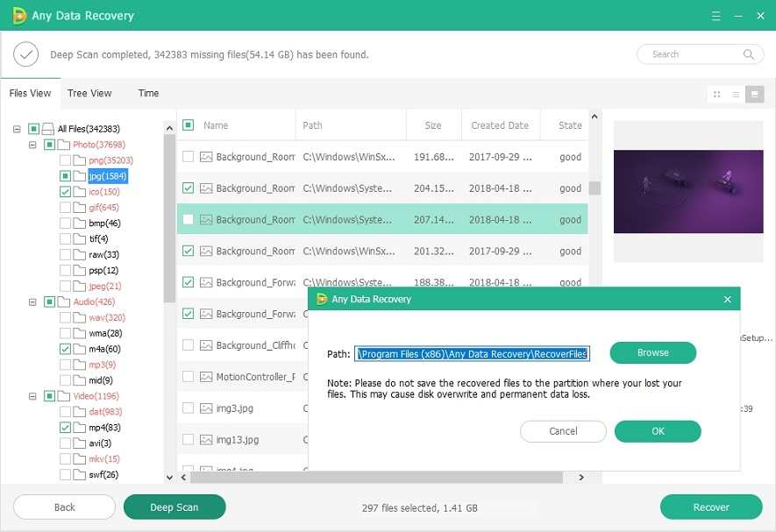Select the wav(320) tree item
Image resolution: width=776 pixels, height=532 pixels.
click(107, 317)
